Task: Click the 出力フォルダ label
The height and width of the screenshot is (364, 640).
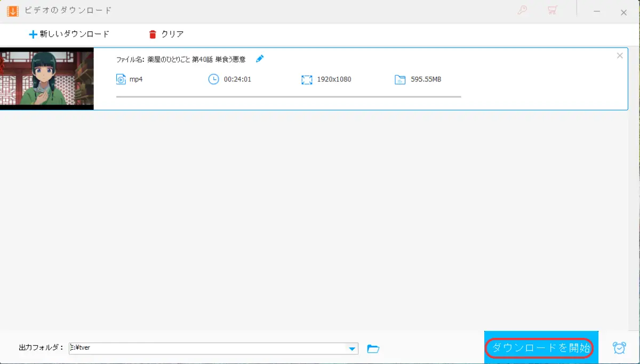Action: (x=41, y=347)
